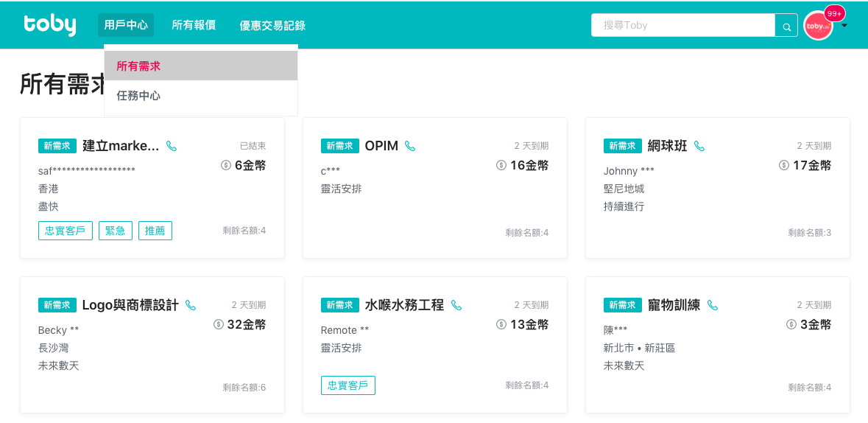Image resolution: width=868 pixels, height=423 pixels.
Task: Open the 寵物訓練 request title
Action: tap(674, 305)
